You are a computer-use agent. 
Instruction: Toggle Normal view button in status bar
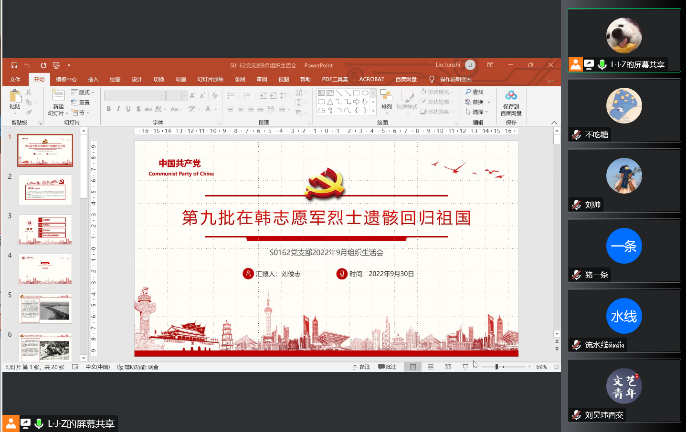point(413,367)
